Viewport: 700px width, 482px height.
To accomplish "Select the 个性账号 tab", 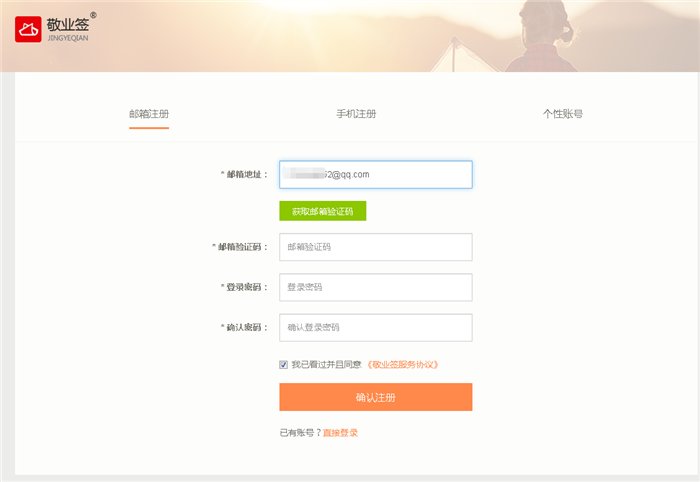I will 563,114.
